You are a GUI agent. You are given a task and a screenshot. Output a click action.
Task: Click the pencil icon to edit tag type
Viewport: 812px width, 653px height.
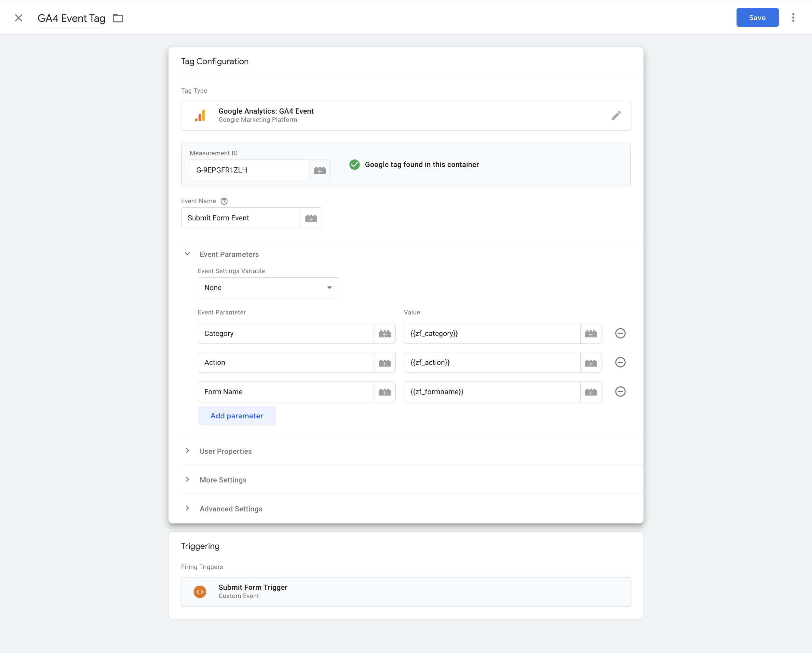[x=616, y=116]
